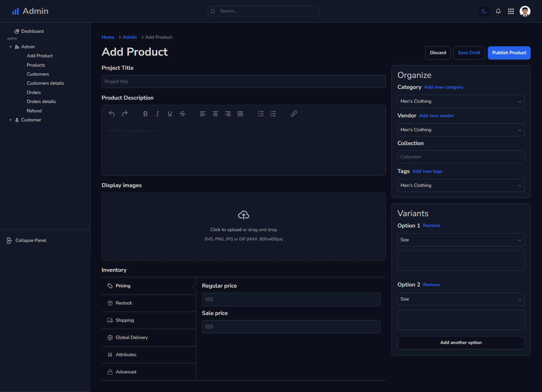
Task: Toggle bold formatting in description toolbar
Action: [x=145, y=114]
